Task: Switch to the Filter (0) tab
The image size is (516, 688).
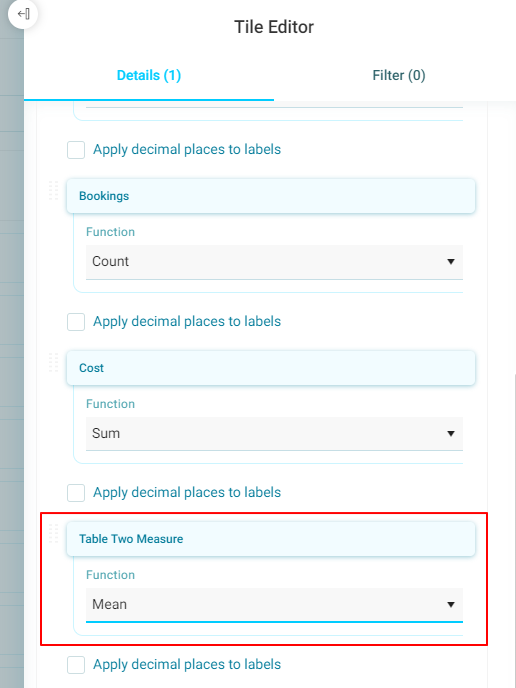Action: click(x=399, y=75)
